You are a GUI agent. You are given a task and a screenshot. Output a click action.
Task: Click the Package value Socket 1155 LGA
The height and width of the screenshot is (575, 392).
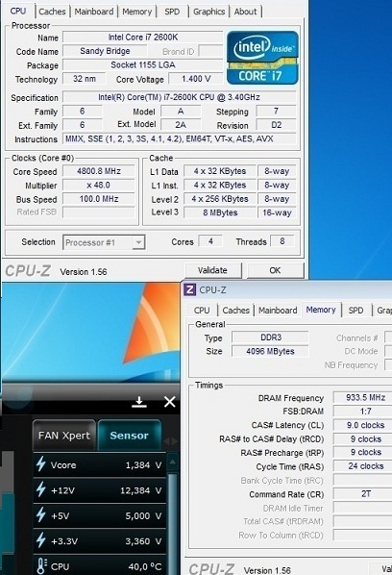[143, 65]
